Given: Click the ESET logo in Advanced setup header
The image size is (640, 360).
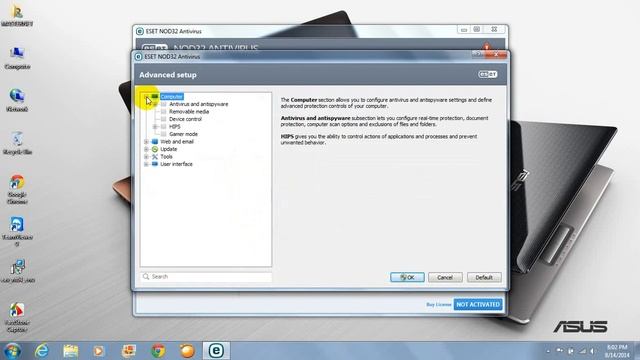Looking at the screenshot, I should (488, 74).
